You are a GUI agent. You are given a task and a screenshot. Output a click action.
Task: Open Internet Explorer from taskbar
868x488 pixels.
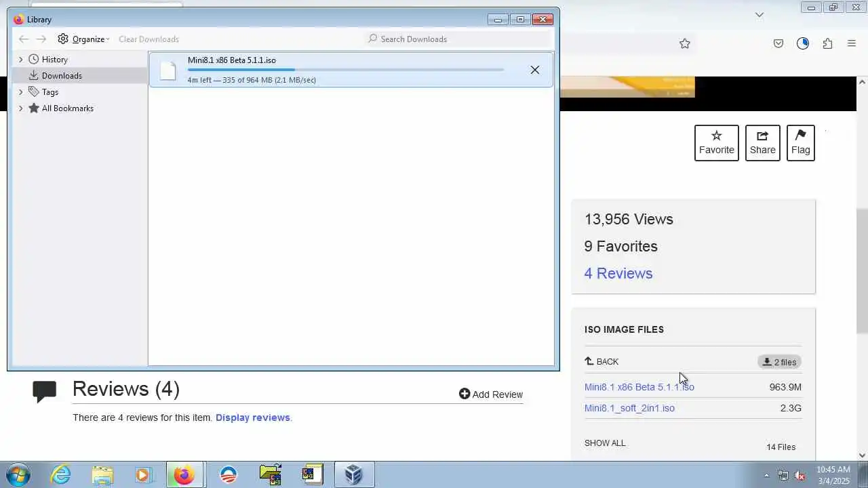coord(61,475)
